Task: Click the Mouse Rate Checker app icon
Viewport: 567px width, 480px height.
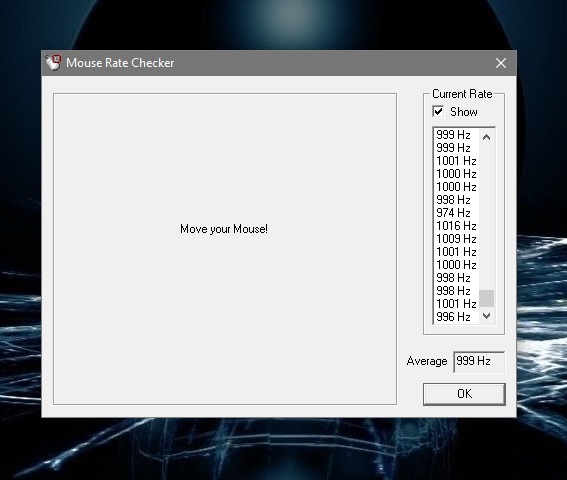Action: [53, 63]
